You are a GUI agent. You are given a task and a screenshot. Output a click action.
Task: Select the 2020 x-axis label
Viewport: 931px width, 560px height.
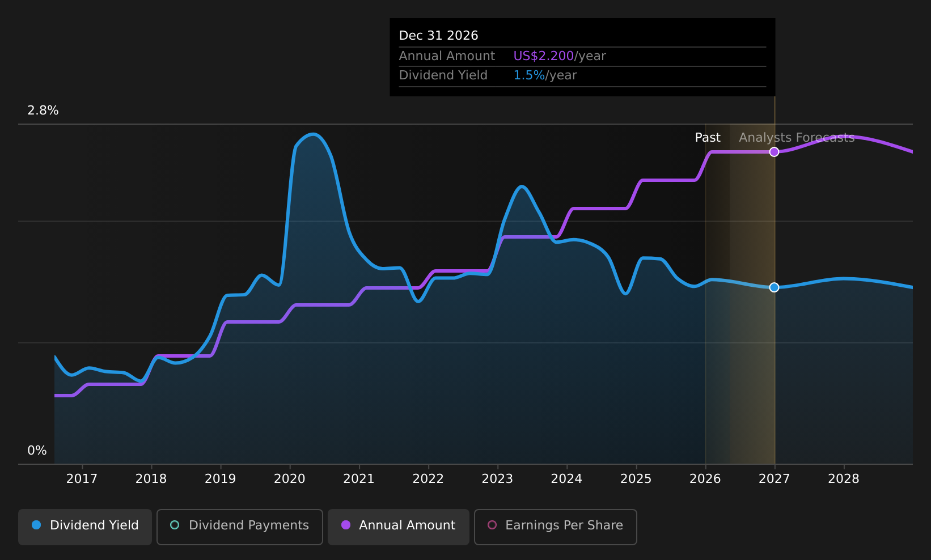[289, 479]
